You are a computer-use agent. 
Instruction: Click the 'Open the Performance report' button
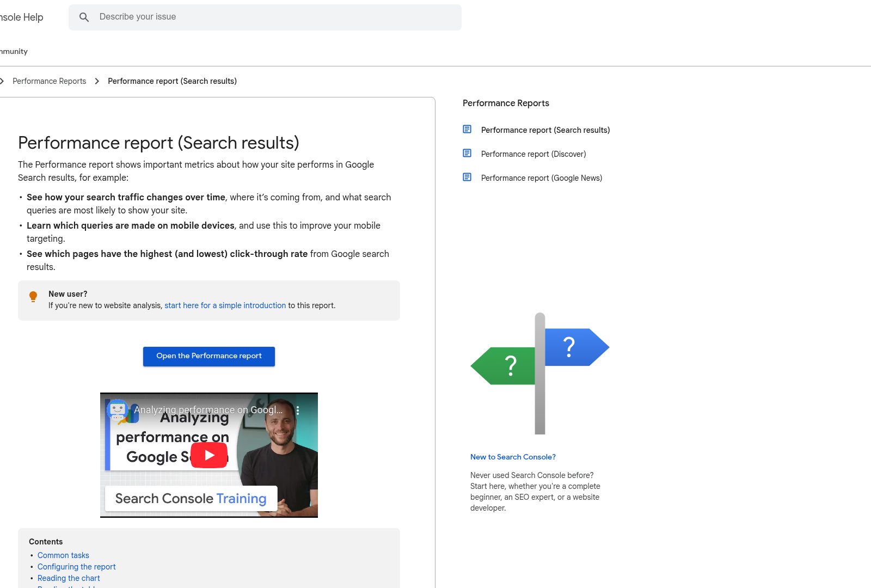coord(209,357)
